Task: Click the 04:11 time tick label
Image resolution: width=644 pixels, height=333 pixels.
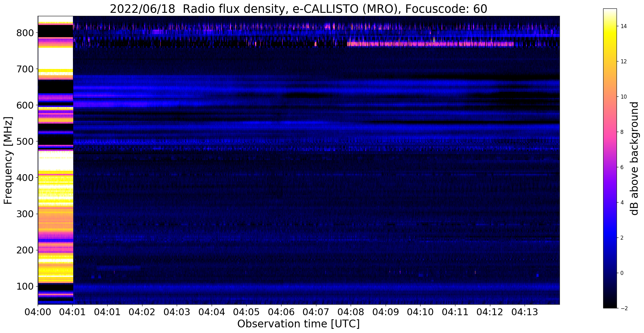Action: click(455, 312)
